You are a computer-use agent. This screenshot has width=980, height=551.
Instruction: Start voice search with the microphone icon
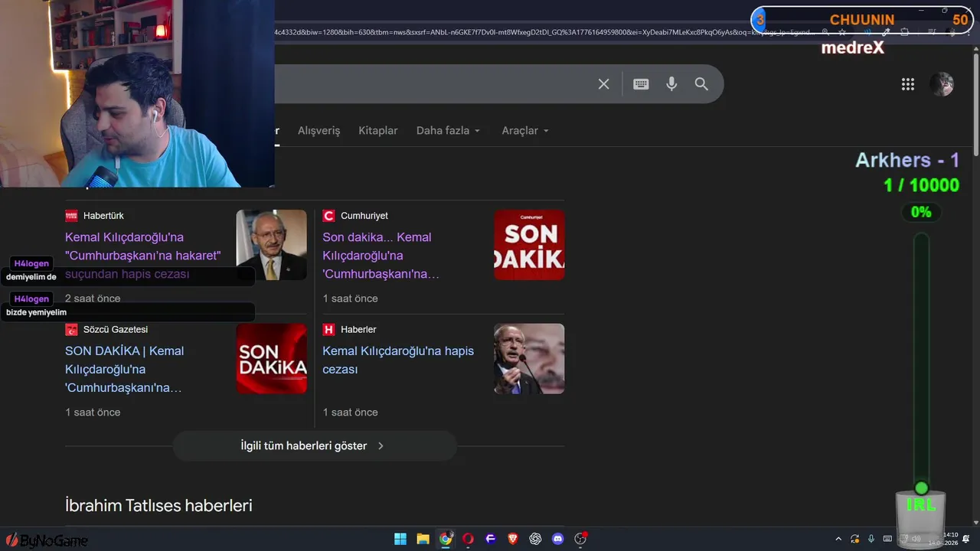click(671, 84)
